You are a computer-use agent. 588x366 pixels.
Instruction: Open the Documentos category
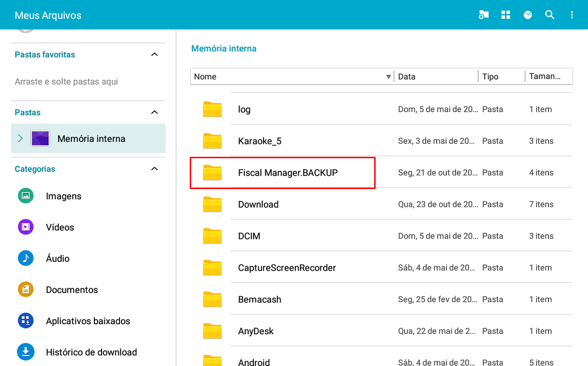point(72,290)
